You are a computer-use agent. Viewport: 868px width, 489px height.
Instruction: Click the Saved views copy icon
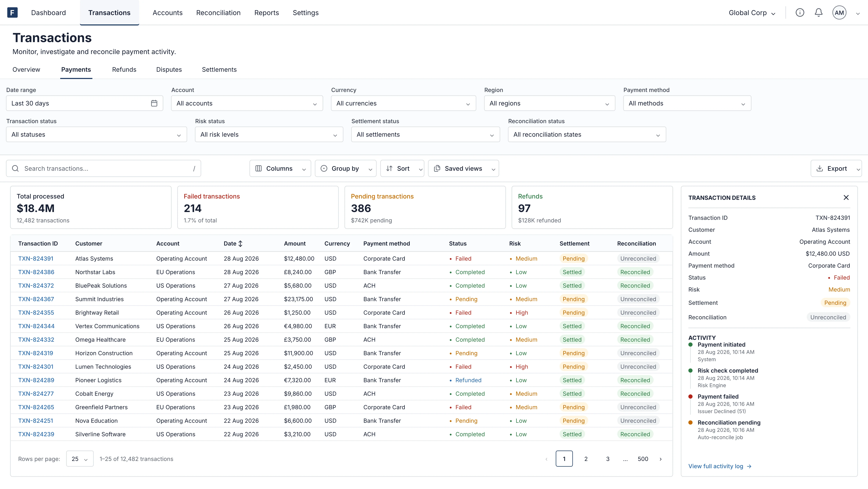[x=437, y=168]
